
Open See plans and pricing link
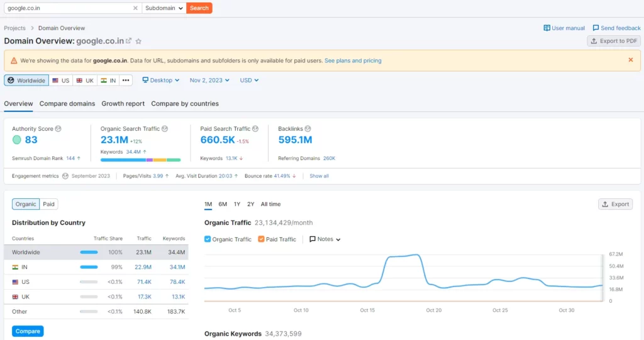pos(353,60)
